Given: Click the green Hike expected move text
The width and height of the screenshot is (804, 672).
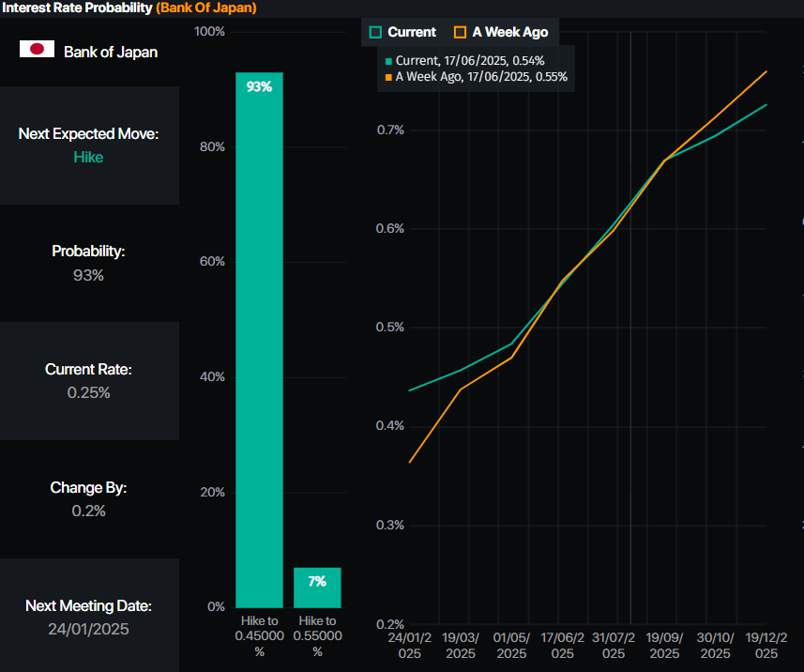Looking at the screenshot, I should (88, 158).
